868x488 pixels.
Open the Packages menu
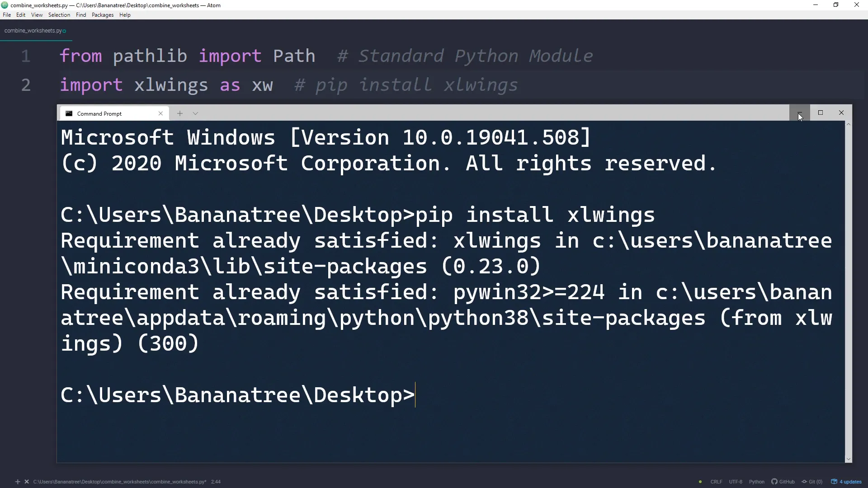tap(102, 15)
